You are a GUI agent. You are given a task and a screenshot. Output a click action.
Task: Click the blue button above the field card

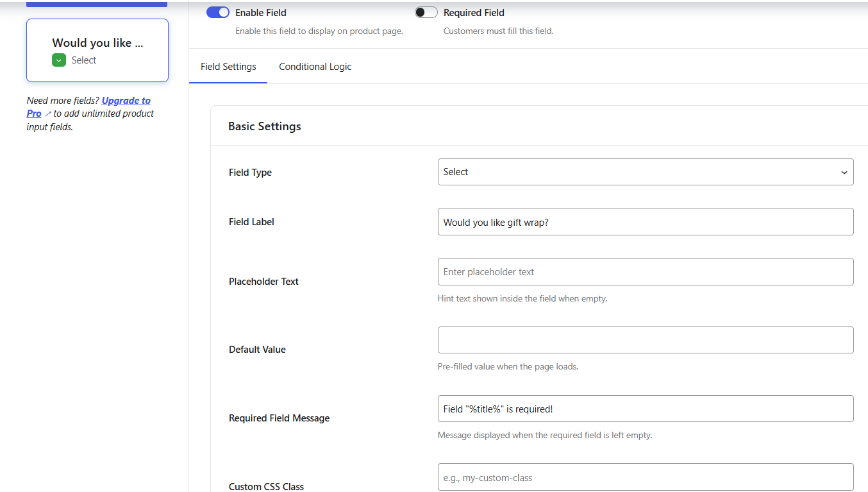pyautogui.click(x=97, y=3)
